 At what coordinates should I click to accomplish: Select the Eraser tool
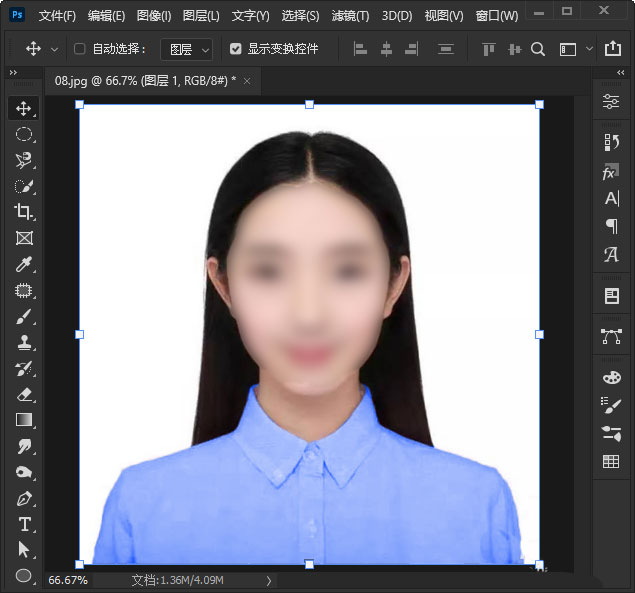click(x=23, y=394)
